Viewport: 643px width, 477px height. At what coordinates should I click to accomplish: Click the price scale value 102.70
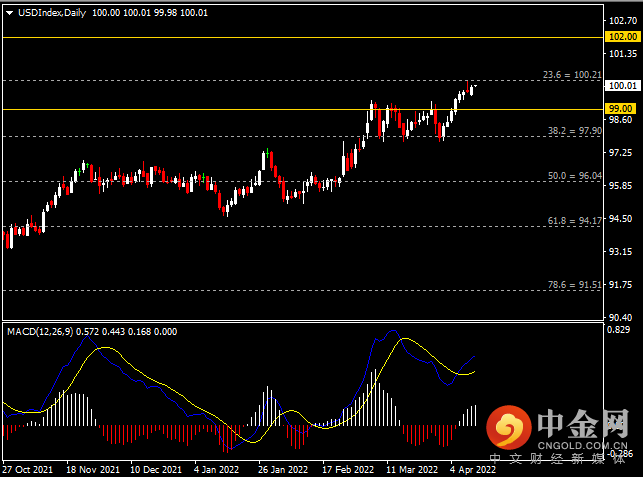tap(623, 21)
